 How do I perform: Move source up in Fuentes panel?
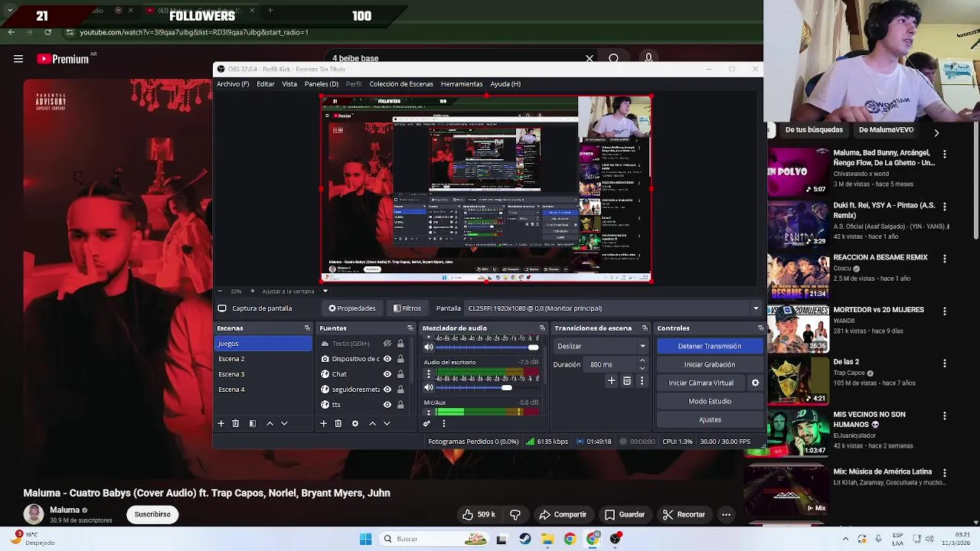(x=372, y=423)
